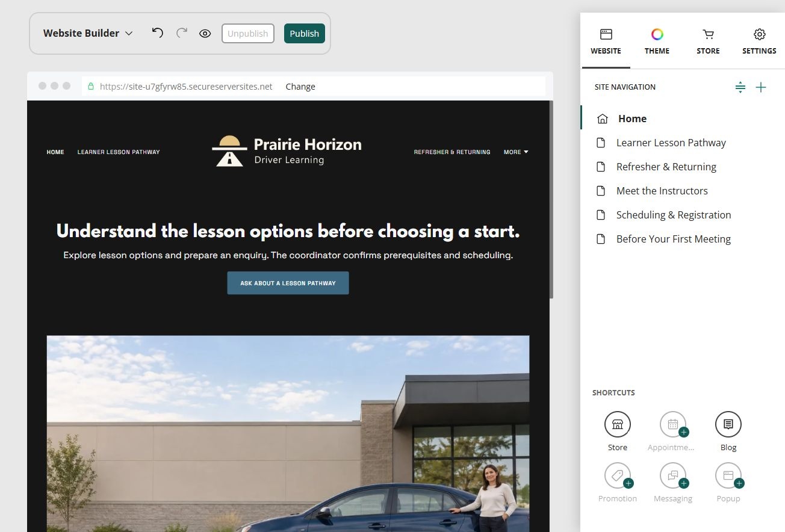Redo the last change
Screen dimensions: 785x532
pyautogui.click(x=181, y=33)
